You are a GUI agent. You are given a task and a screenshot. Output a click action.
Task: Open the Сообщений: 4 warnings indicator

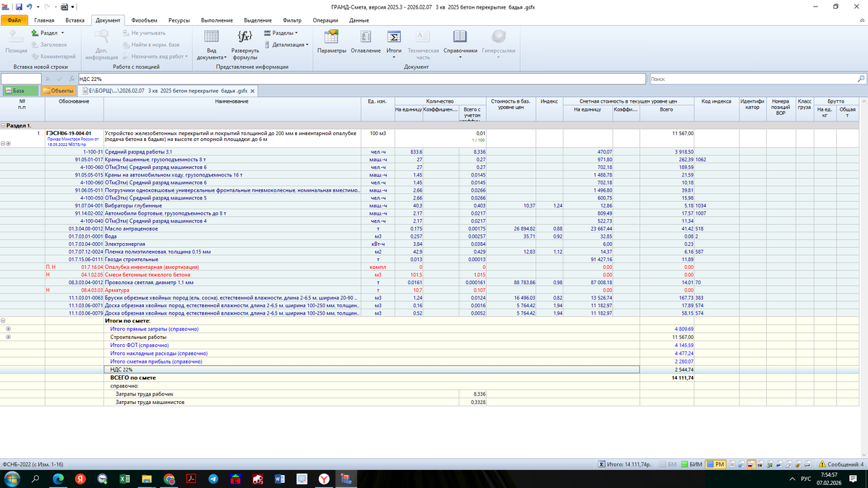tap(842, 463)
